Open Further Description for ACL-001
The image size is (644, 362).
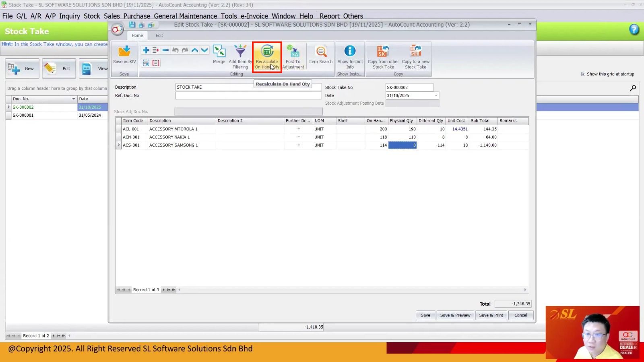298,129
